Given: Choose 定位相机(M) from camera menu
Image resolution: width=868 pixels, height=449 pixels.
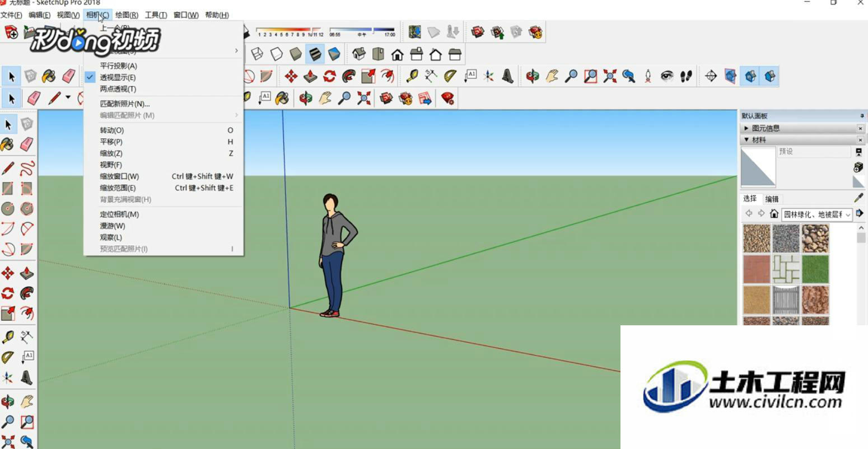Looking at the screenshot, I should [x=163, y=214].
